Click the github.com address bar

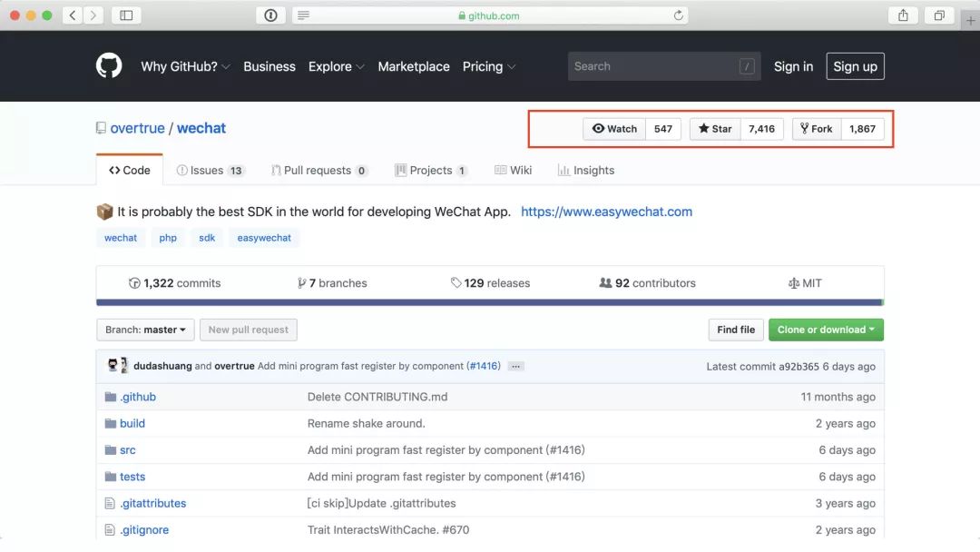(489, 15)
